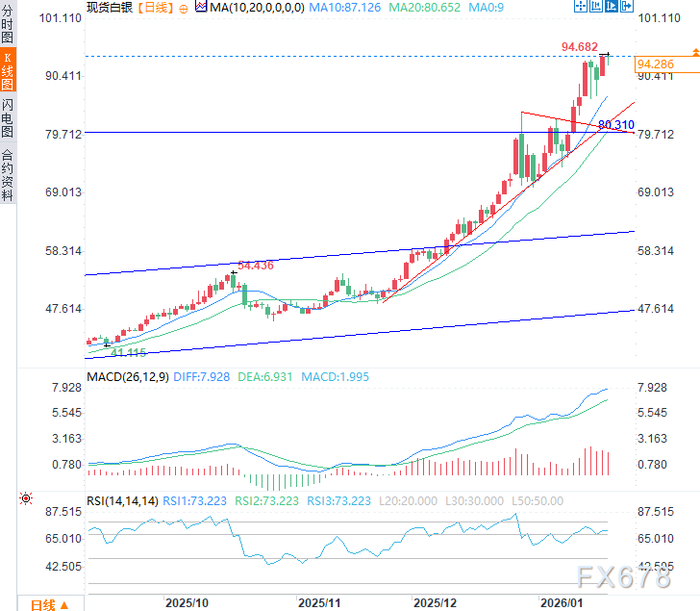Click the RSI(14,14,14) indicator label
This screenshot has width=700, height=611.
pyautogui.click(x=122, y=501)
